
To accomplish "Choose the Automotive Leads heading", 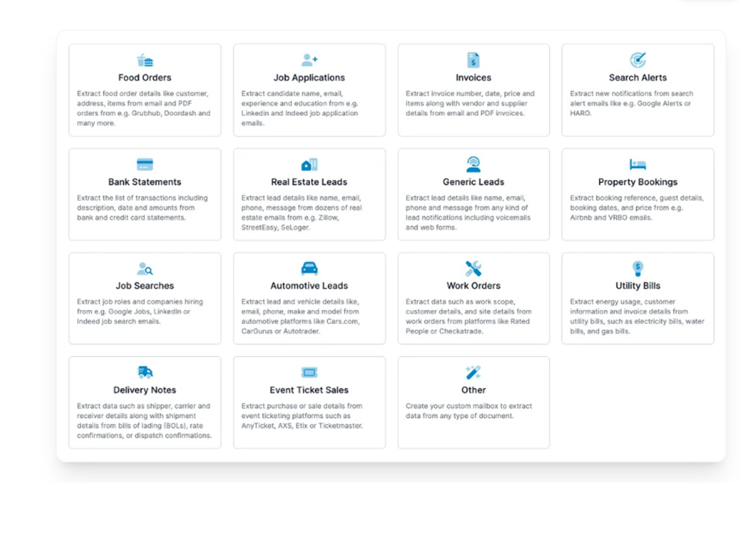I will click(309, 286).
